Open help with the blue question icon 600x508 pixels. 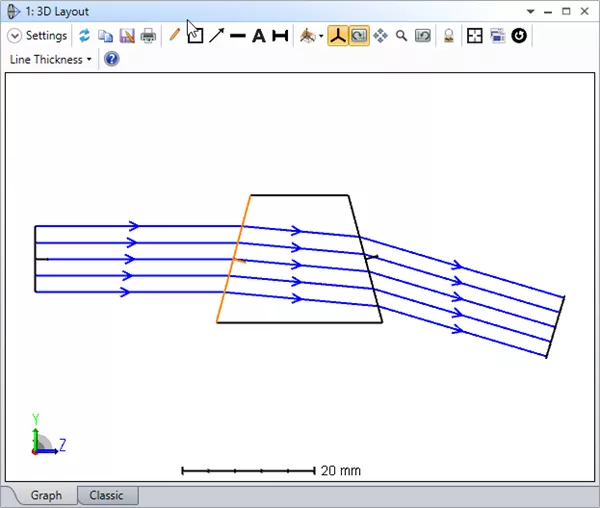tap(111, 59)
